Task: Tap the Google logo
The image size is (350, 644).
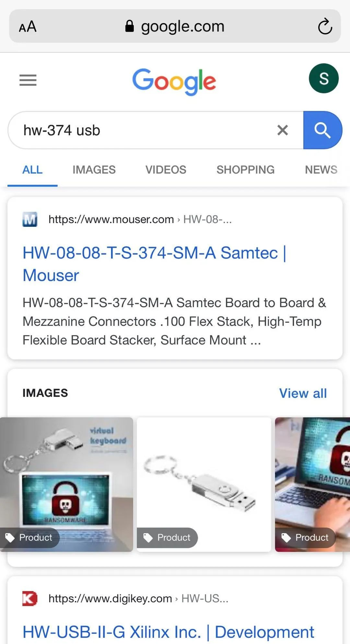Action: 174,81
